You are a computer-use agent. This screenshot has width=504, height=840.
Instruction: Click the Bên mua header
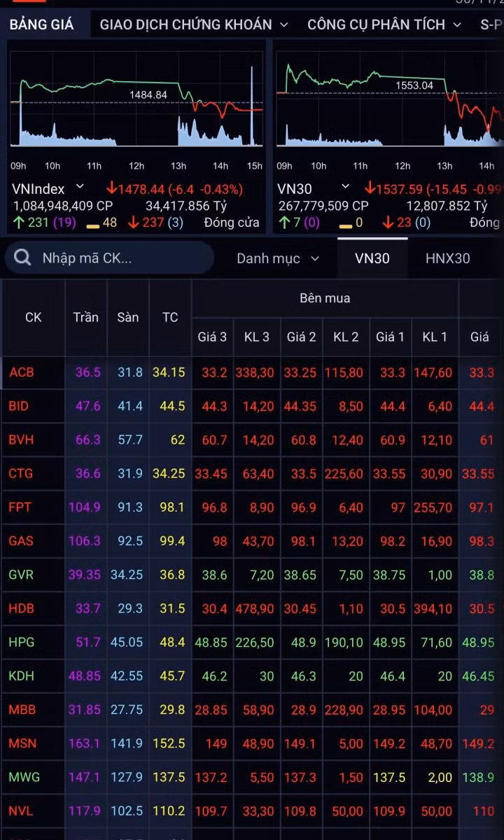(x=325, y=298)
